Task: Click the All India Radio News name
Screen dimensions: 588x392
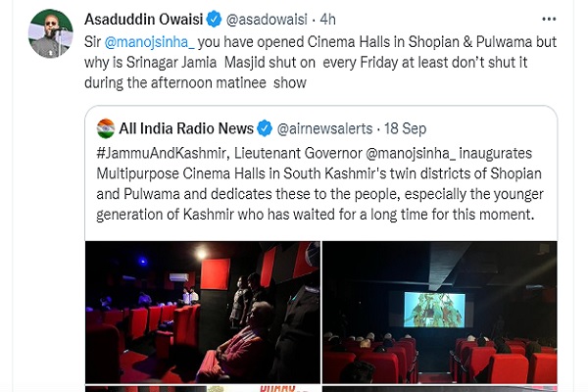Action: (x=186, y=128)
